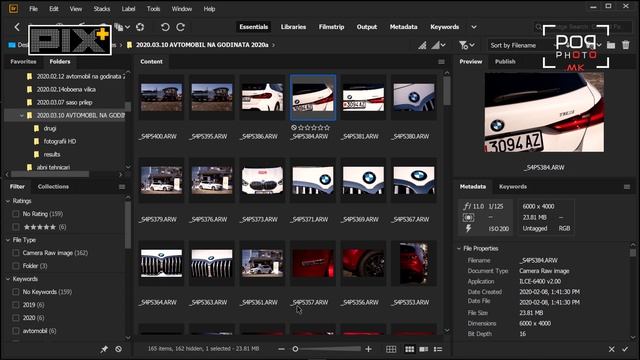Pin the filter with the pushpin icon
The width and height of the screenshot is (640, 360).
point(104,349)
